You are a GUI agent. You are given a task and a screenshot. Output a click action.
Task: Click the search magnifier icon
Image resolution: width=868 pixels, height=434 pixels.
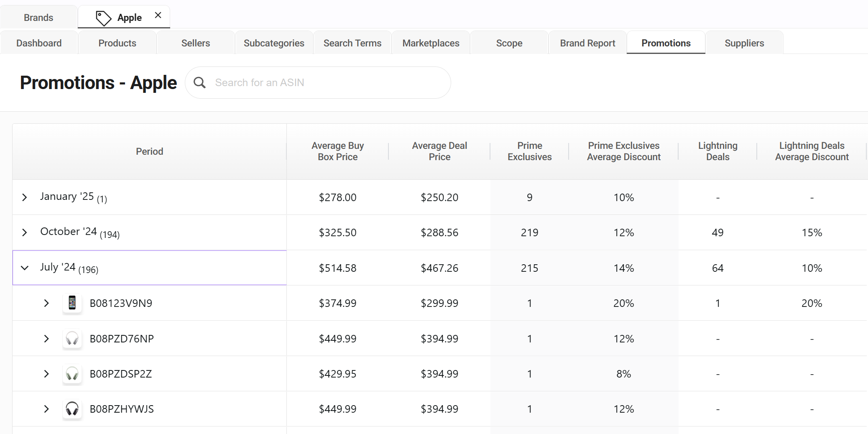pyautogui.click(x=200, y=83)
